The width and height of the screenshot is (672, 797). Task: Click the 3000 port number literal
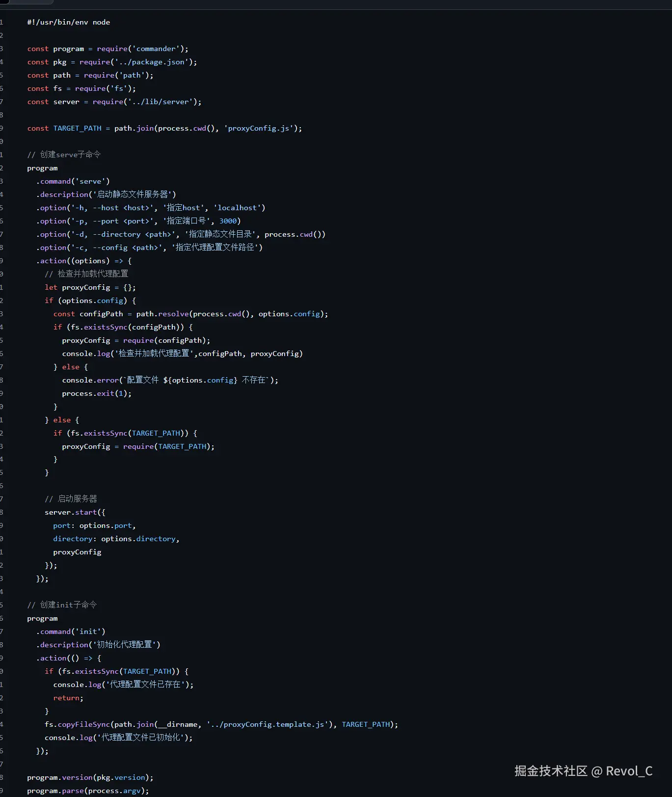[228, 221]
